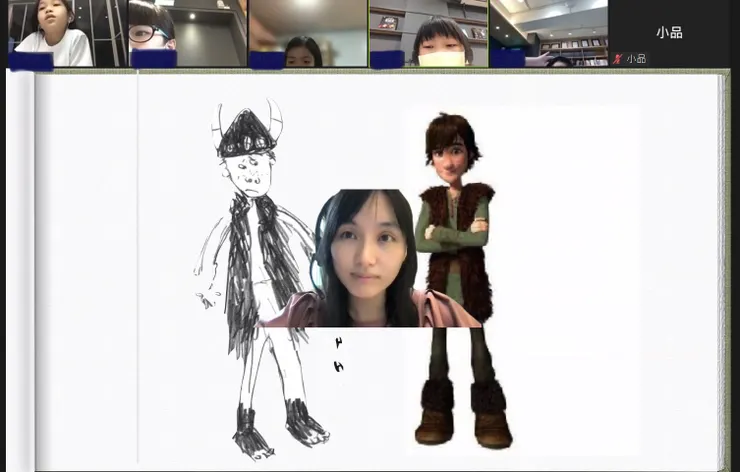The height and width of the screenshot is (472, 740).
Task: Select video tile showing only top of head, beige wall
Action: click(x=308, y=33)
